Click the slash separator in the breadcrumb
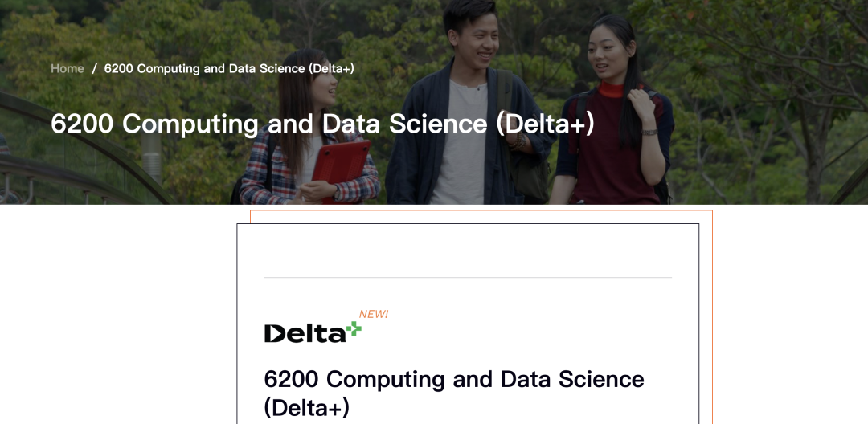 (x=94, y=68)
